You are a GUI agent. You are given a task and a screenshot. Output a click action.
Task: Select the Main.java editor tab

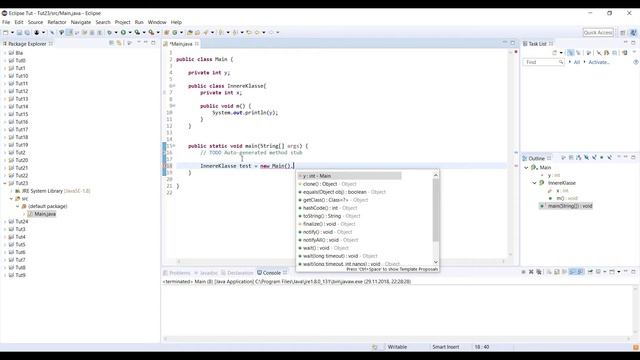click(x=180, y=44)
